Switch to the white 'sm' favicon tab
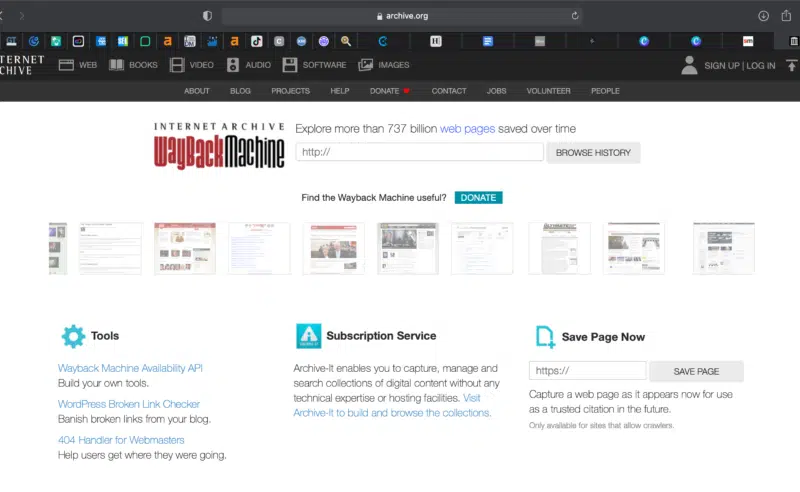This screenshot has width=800, height=492. 748,41
